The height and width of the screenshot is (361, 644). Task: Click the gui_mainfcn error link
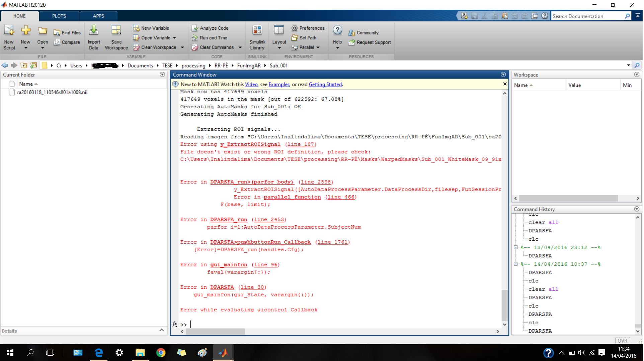point(229,265)
